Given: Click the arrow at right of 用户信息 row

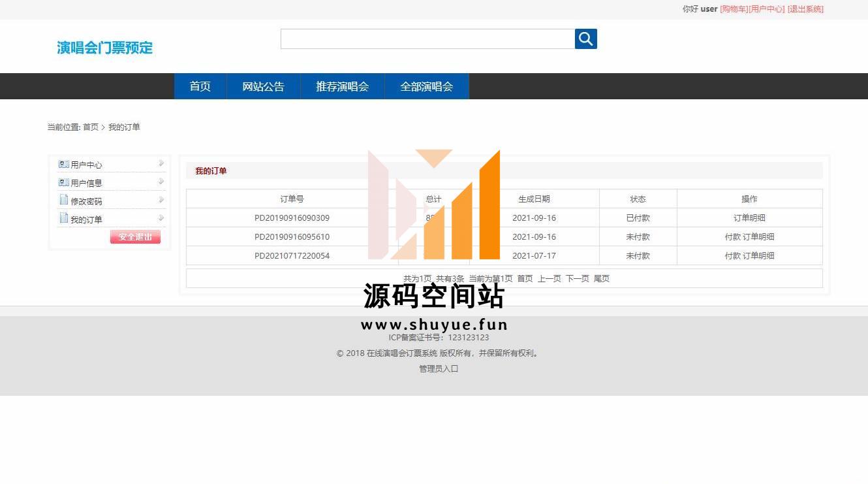Looking at the screenshot, I should pos(161,182).
